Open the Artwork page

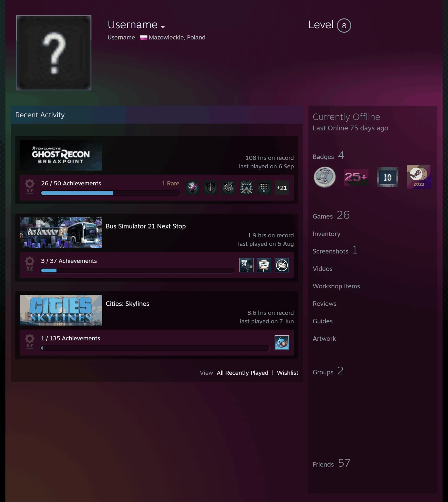point(324,339)
